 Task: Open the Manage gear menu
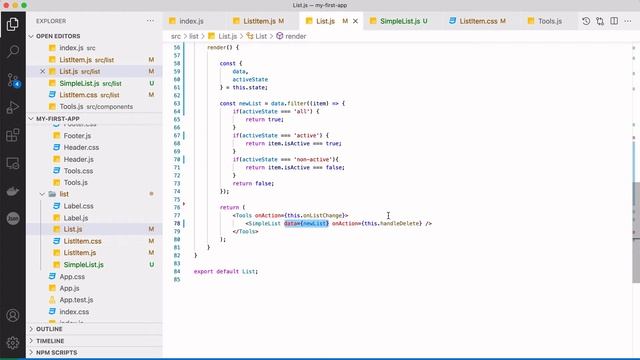[x=13, y=343]
